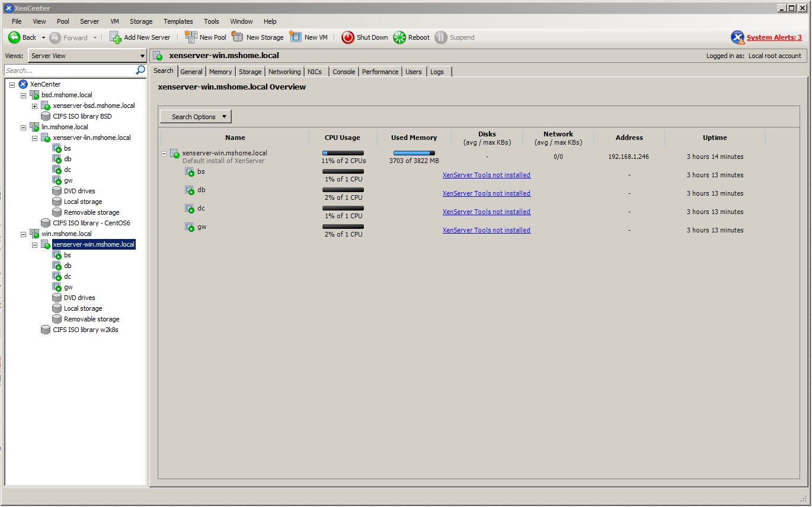The image size is (812, 507).
Task: Open System Alerts warning icon
Action: tap(737, 37)
